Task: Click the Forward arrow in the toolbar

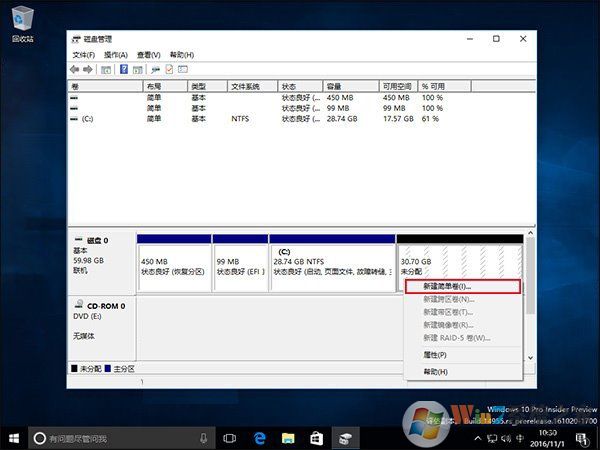Action: [88, 69]
